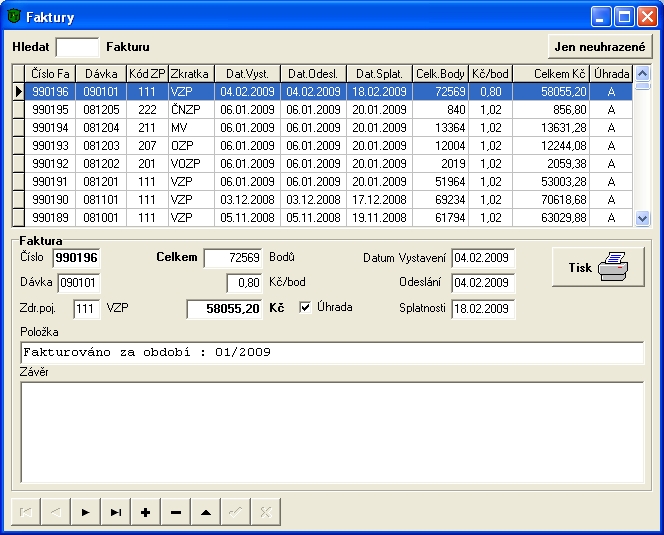
Task: Go to the next record in navigator
Action: 86,512
